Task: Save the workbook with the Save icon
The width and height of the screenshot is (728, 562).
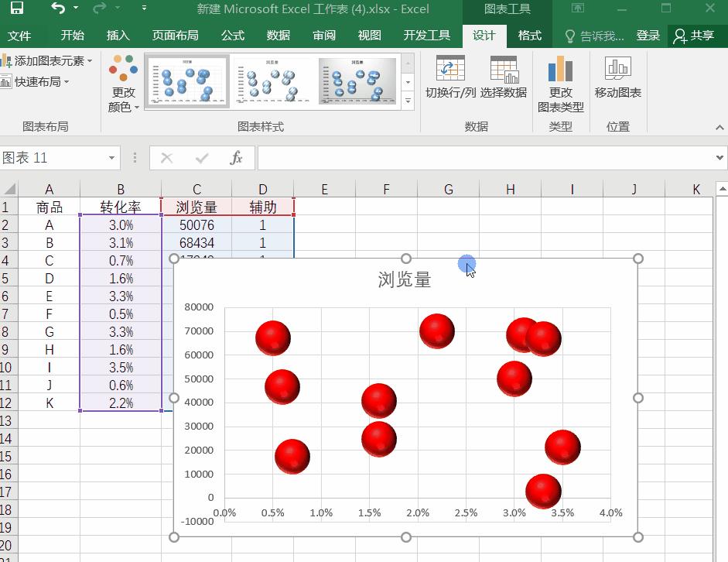Action: [x=15, y=9]
